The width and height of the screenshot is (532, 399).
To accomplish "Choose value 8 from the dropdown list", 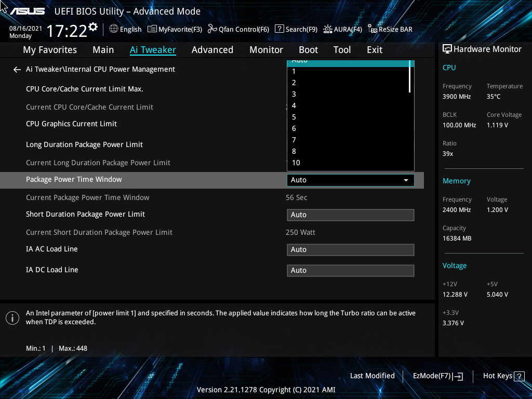I will (349, 152).
